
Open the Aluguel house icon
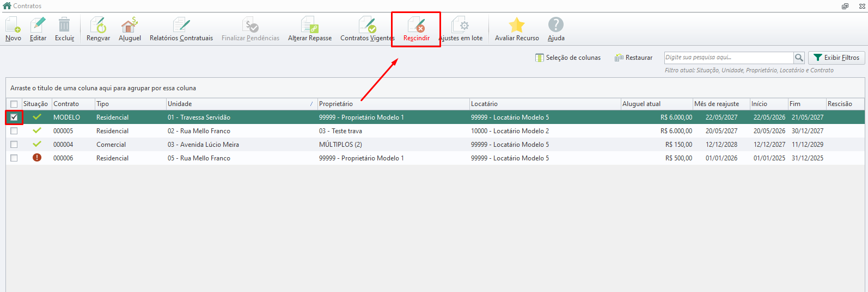pyautogui.click(x=130, y=29)
